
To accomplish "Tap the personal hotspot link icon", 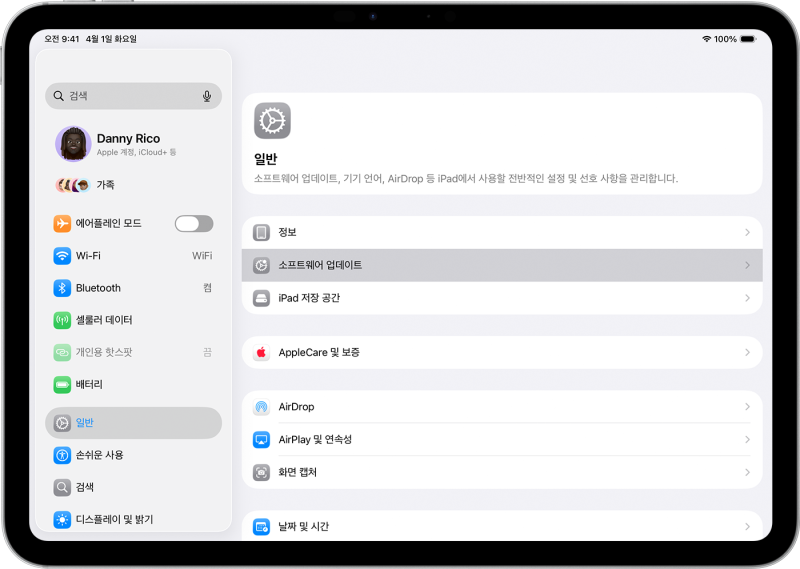I will coord(62,352).
